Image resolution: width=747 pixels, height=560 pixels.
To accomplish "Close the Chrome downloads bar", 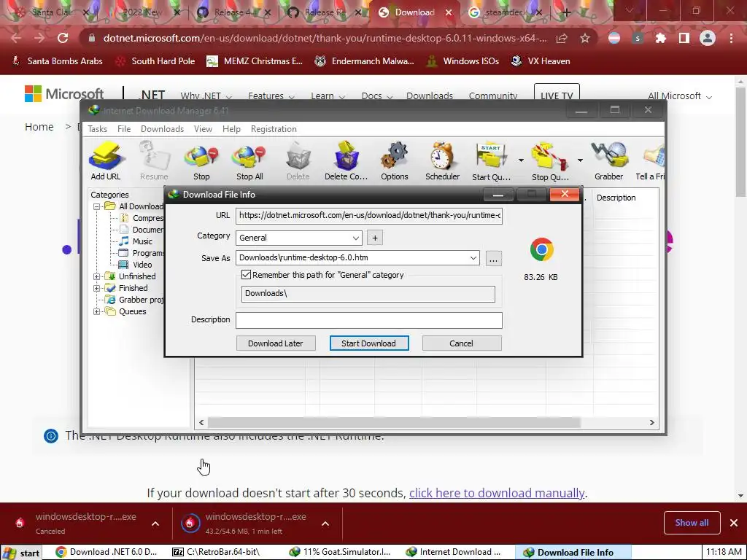I will tap(734, 523).
